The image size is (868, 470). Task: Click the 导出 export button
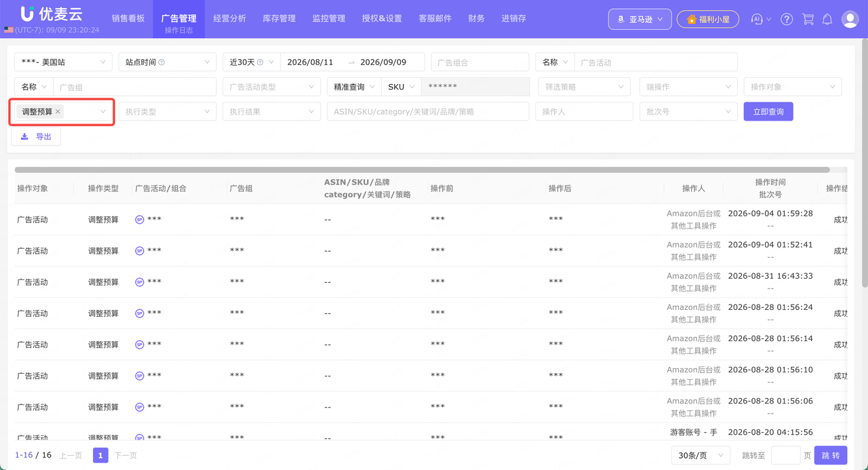[36, 136]
